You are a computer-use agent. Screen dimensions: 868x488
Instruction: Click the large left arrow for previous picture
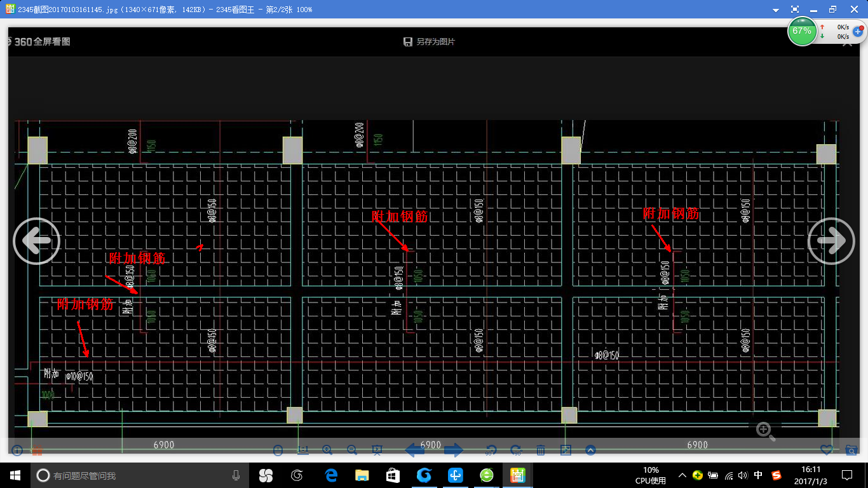(x=37, y=241)
